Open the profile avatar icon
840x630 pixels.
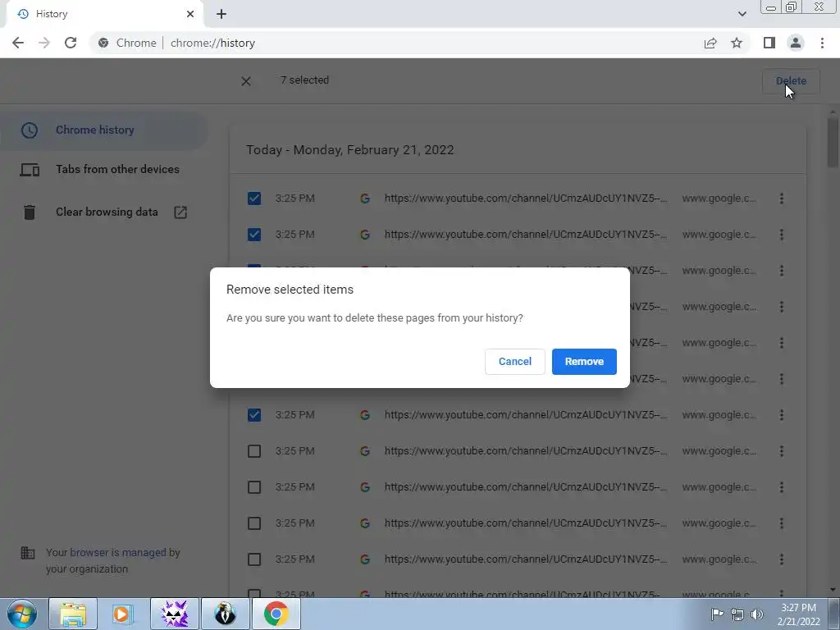click(796, 43)
